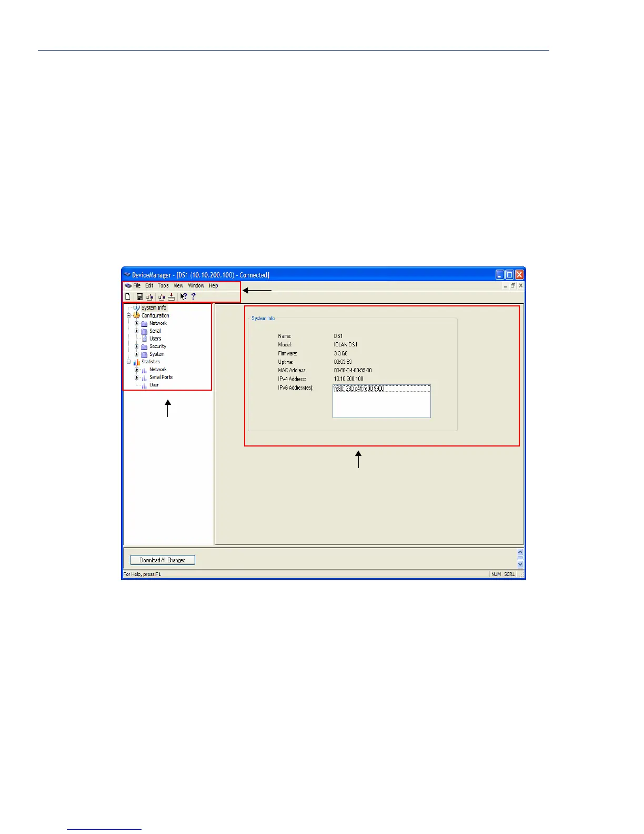Image resolution: width=644 pixels, height=834 pixels.
Task: Click the Users page icon in tree
Action: (144, 339)
